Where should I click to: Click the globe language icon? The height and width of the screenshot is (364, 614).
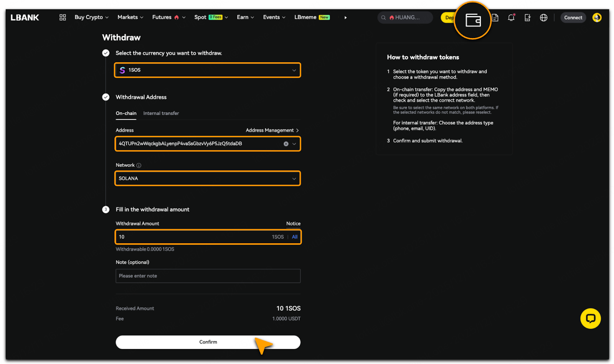(543, 18)
